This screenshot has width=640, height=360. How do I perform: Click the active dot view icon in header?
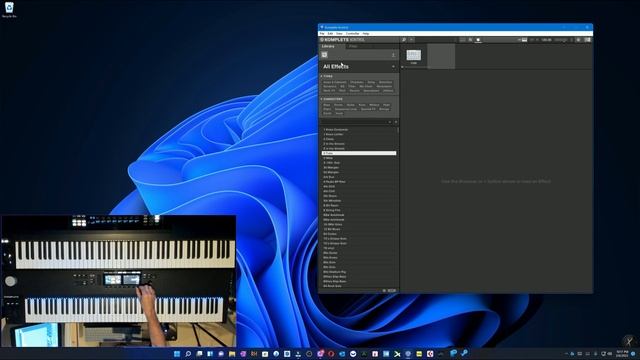click(478, 40)
